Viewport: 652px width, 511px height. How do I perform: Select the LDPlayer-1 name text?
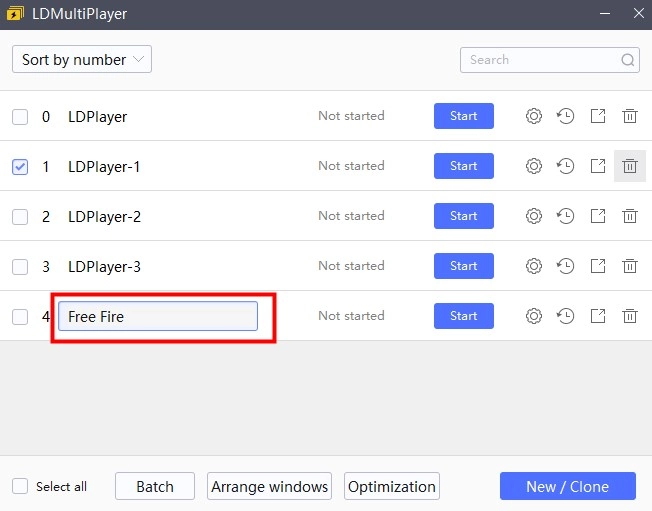[x=104, y=167]
